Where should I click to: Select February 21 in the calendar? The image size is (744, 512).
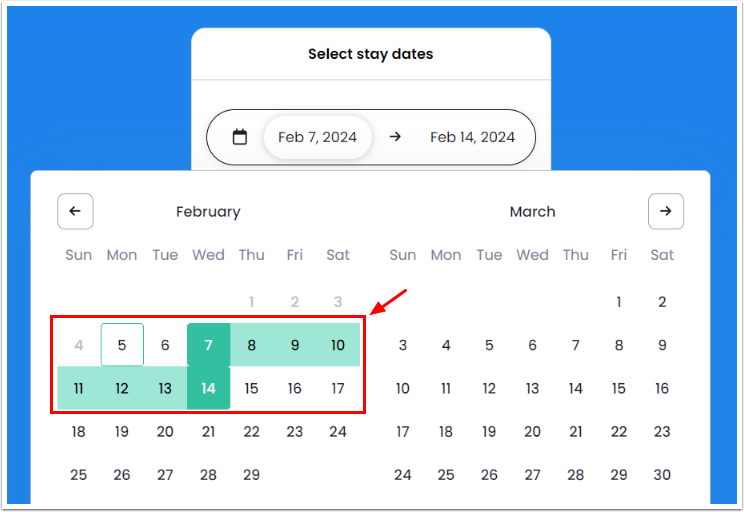[x=208, y=432]
